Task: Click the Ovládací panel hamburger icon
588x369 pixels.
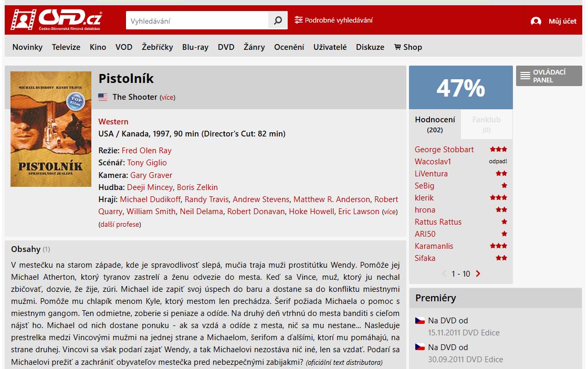Action: (x=525, y=76)
